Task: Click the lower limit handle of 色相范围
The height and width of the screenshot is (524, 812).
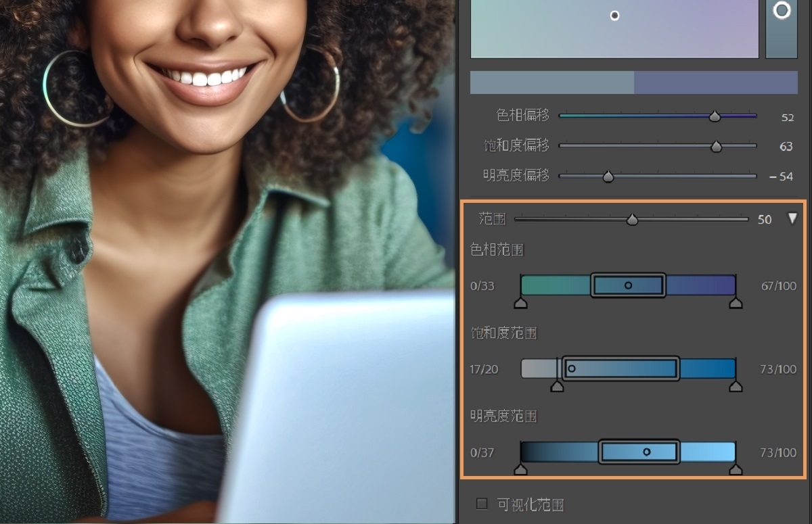Action: pyautogui.click(x=520, y=303)
